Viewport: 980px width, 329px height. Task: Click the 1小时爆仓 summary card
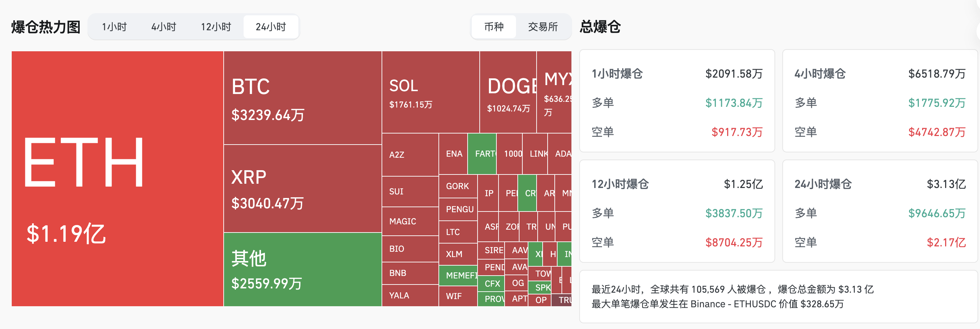[677, 101]
